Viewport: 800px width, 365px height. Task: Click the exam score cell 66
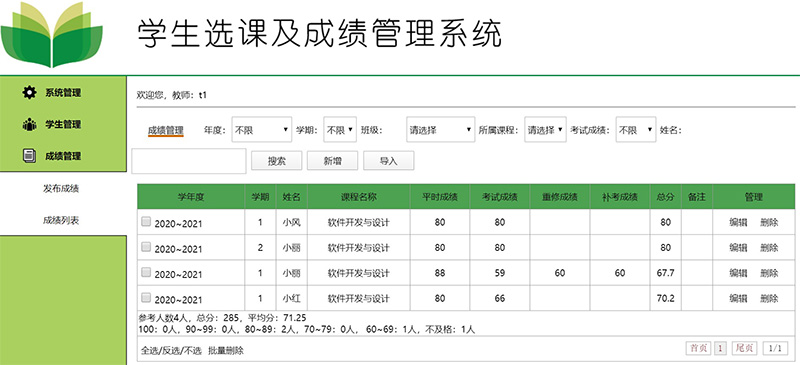point(499,298)
